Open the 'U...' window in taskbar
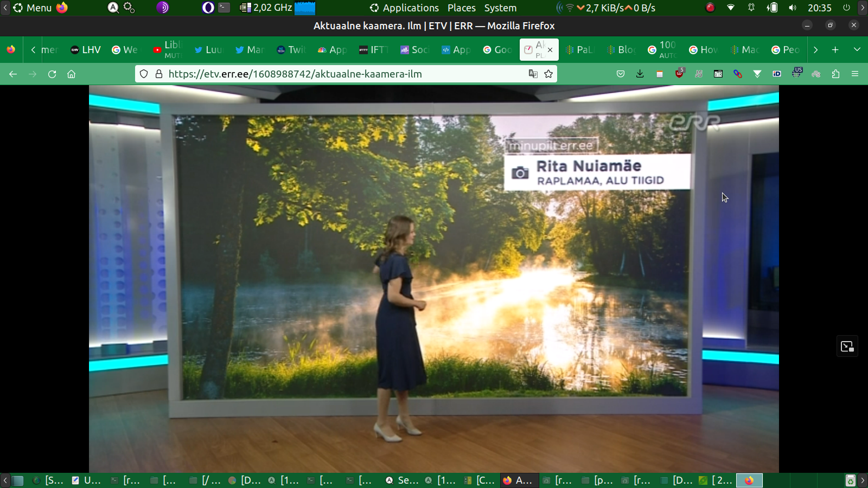Viewport: 868px width, 488px height. (x=87, y=480)
